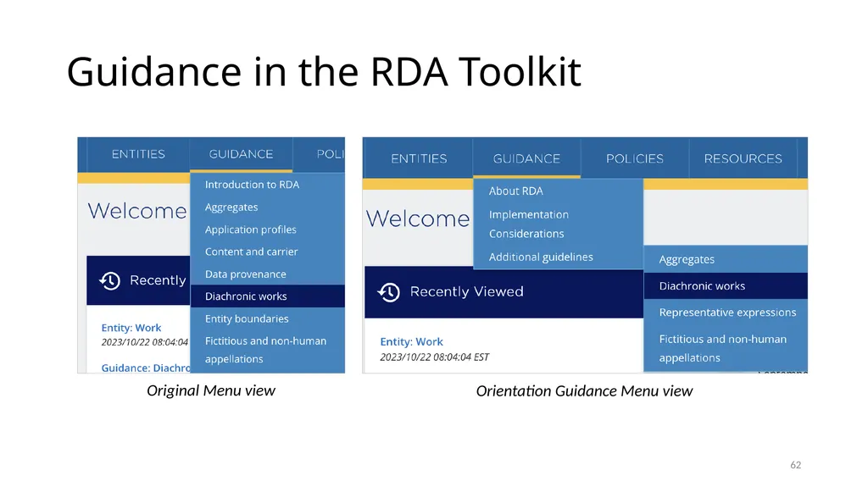Image resolution: width=868 pixels, height=487 pixels.
Task: Click the Welcome heading in Orientation view
Action: tap(418, 219)
